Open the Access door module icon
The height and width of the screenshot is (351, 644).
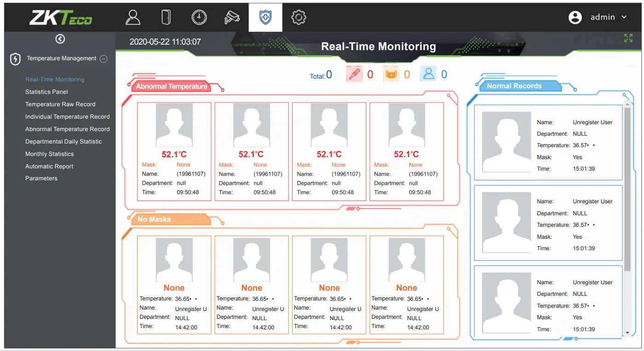pos(166,17)
